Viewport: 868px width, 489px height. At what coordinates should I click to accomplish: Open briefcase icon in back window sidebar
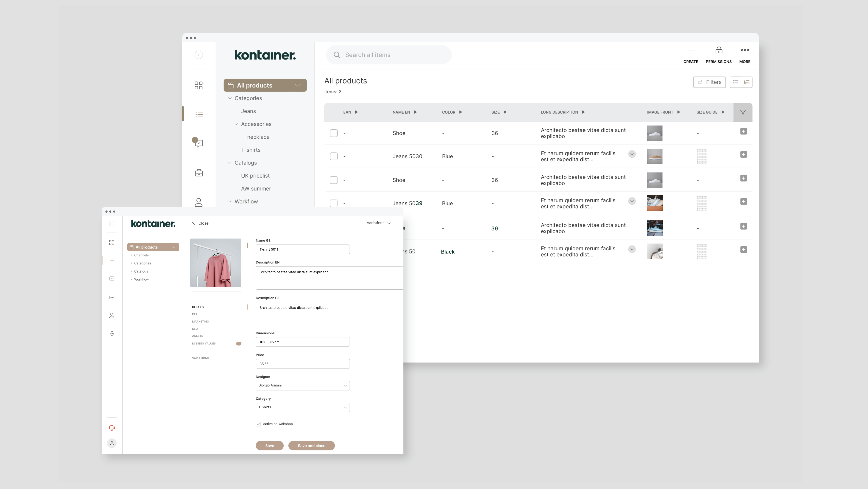[199, 173]
